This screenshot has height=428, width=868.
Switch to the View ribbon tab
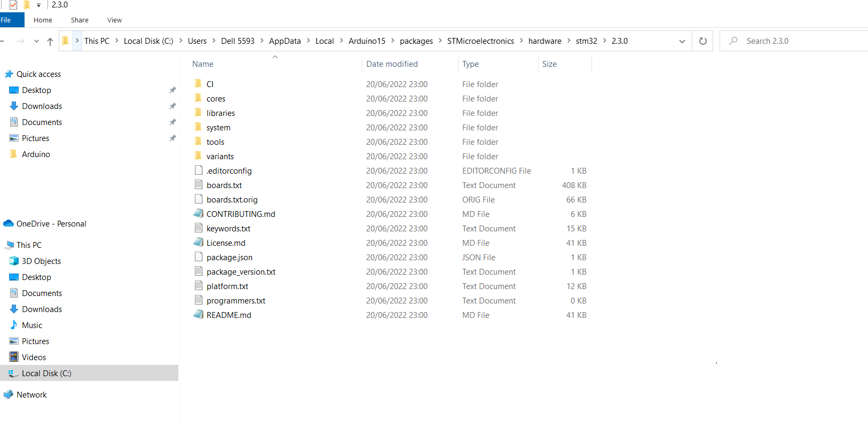click(114, 20)
